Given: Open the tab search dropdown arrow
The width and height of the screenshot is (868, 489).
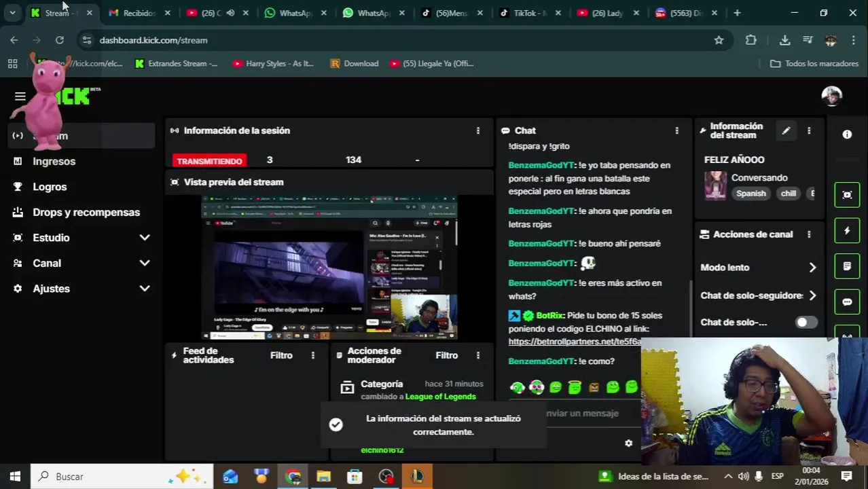Looking at the screenshot, I should (12, 13).
